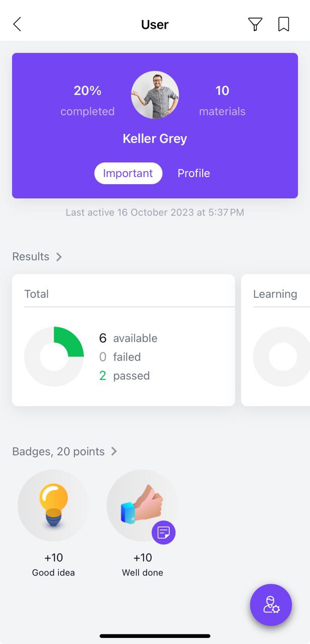
Task: Tap the 20% completed stat
Action: 87,100
